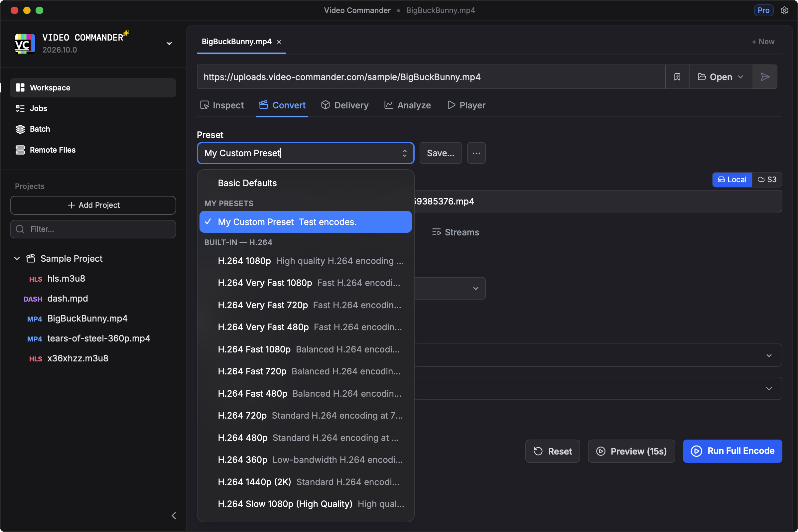The image size is (798, 532).
Task: Switch to the Analyze tab
Action: (x=408, y=105)
